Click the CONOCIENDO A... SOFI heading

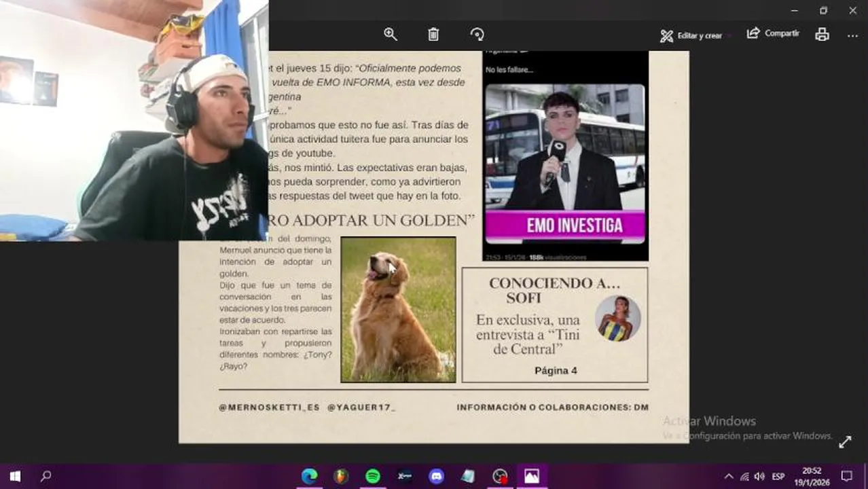tap(554, 290)
